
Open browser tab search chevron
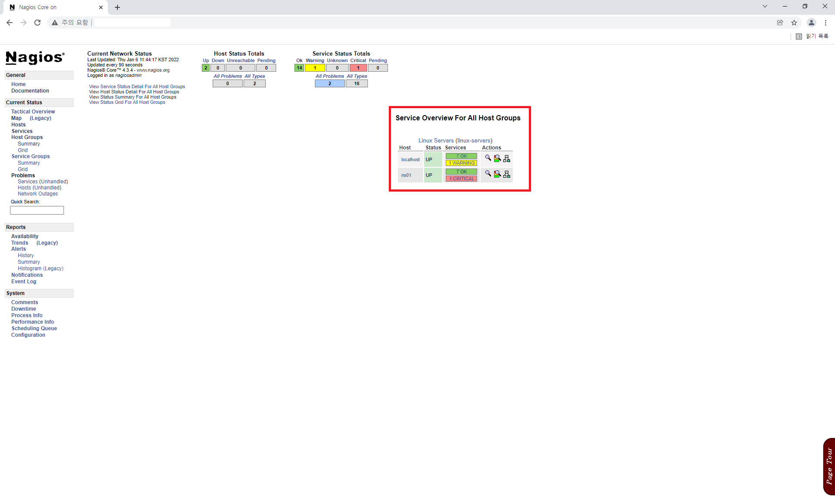(x=765, y=7)
